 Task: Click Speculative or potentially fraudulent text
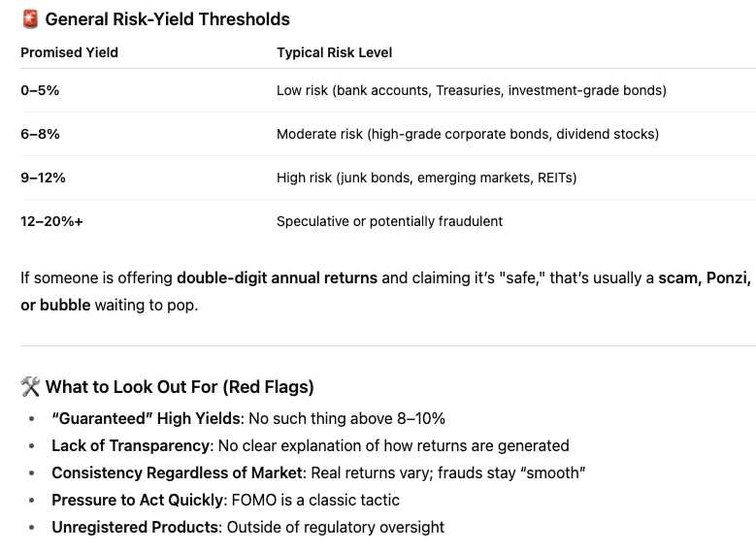pyautogui.click(x=389, y=221)
